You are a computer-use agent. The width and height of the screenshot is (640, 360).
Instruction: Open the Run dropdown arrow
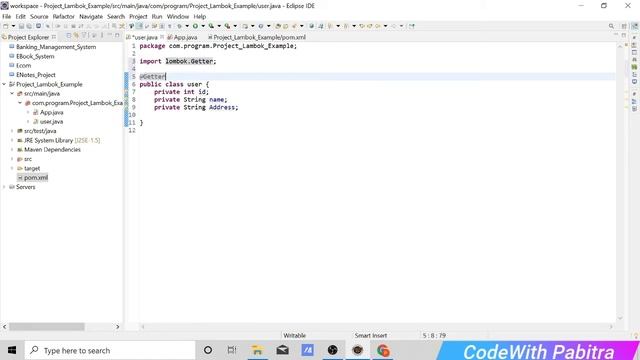203,26
